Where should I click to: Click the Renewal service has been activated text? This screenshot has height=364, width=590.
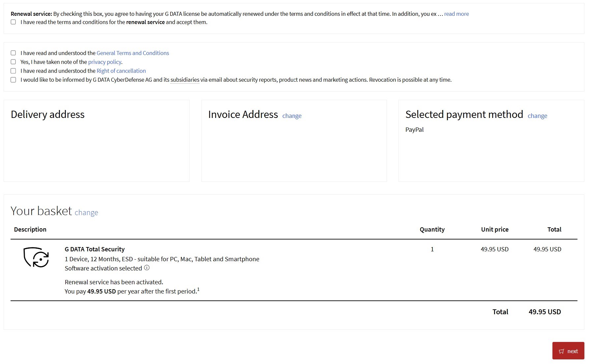tap(114, 282)
